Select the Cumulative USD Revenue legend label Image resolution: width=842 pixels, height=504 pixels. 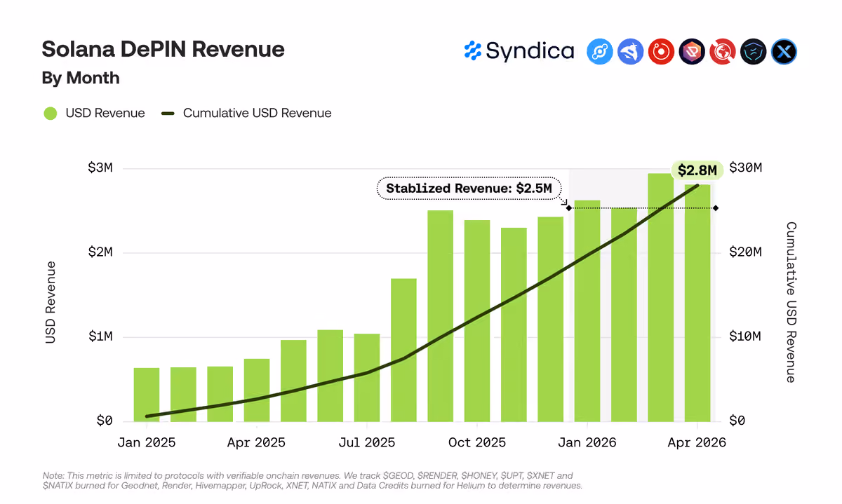pos(257,113)
